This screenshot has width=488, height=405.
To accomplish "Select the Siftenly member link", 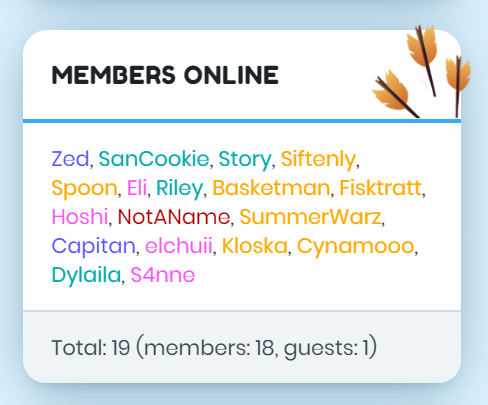I will tap(319, 160).
